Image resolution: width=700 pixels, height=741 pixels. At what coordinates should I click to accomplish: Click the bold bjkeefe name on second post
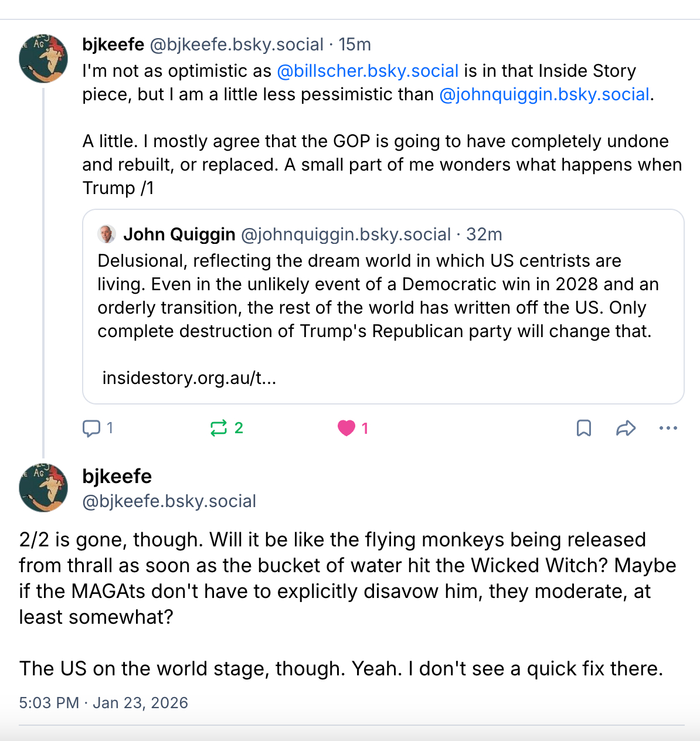pyautogui.click(x=117, y=476)
